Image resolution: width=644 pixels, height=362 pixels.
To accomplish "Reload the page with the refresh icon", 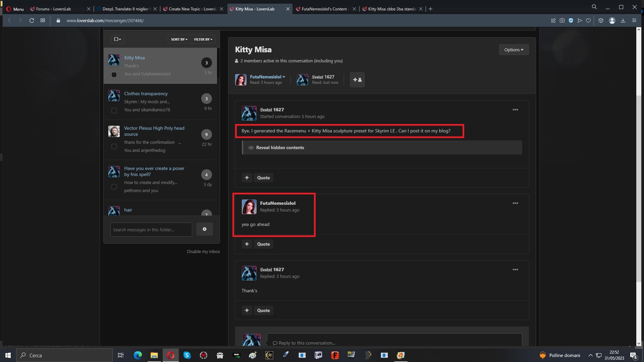I will [32, 20].
